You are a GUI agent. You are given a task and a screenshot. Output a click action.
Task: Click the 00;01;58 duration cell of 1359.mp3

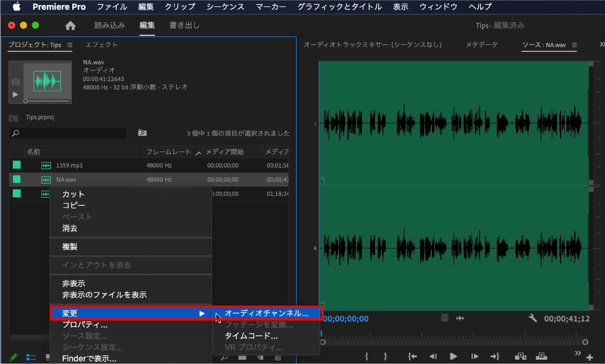coord(277,165)
